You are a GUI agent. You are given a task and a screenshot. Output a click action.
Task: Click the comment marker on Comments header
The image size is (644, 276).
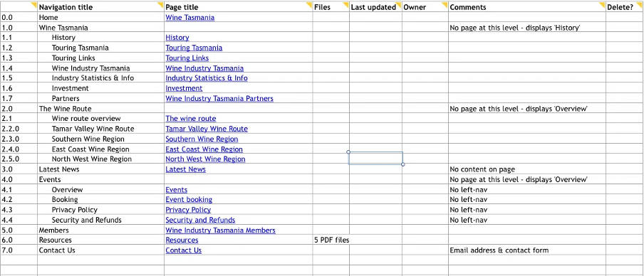point(602,4)
